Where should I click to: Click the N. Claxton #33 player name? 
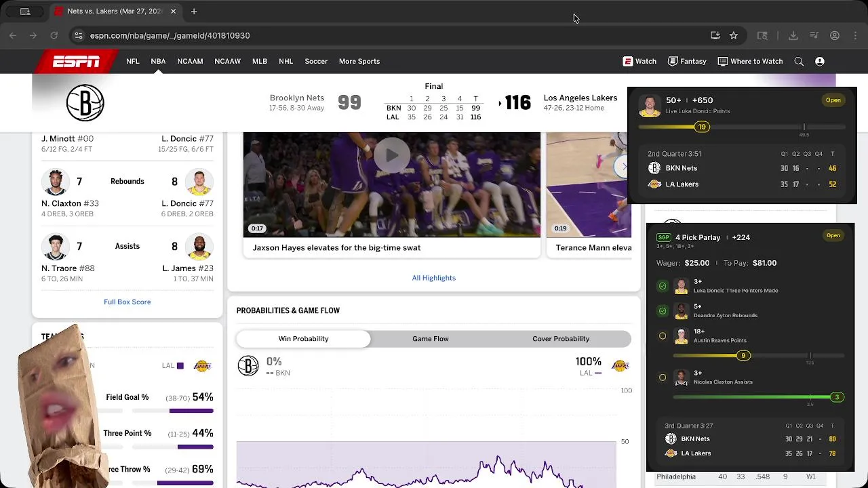[x=70, y=203]
